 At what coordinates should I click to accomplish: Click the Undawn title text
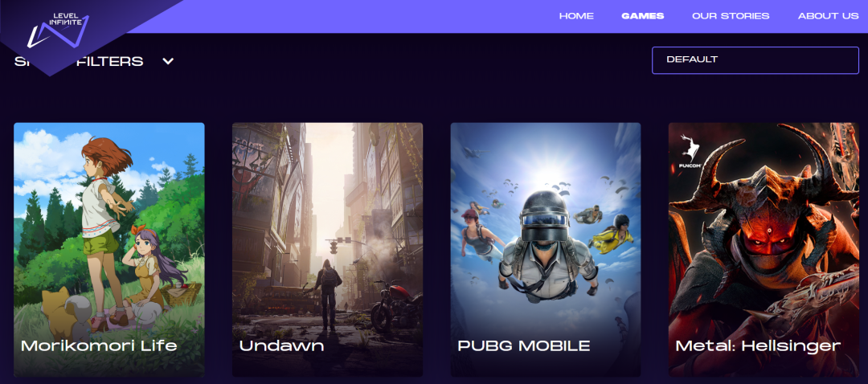point(282,345)
